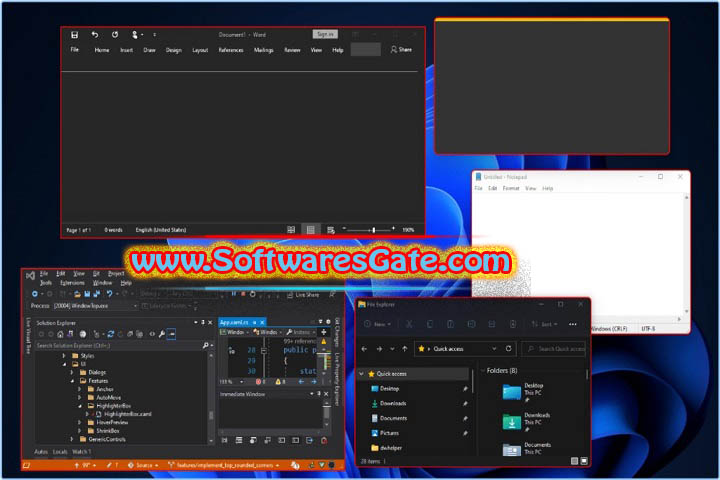
Task: Open the Format menu in Notepad
Action: tap(511, 188)
